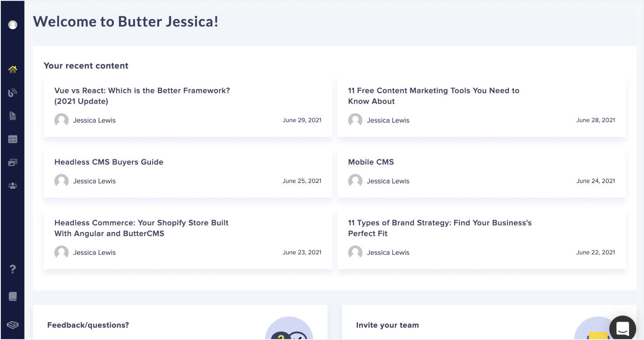Screen dimensions: 644x340
Task: Open the Media Library image icon
Action: 13,163
